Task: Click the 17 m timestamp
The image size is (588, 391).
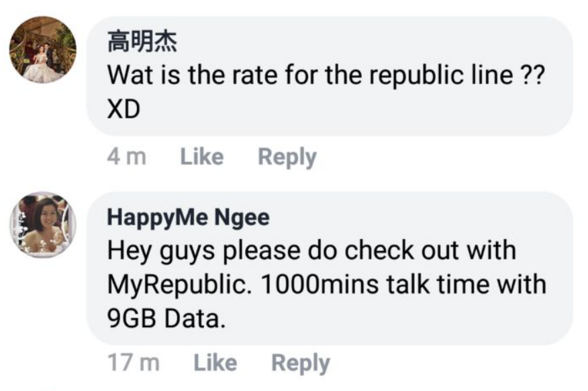Action: pos(134,363)
